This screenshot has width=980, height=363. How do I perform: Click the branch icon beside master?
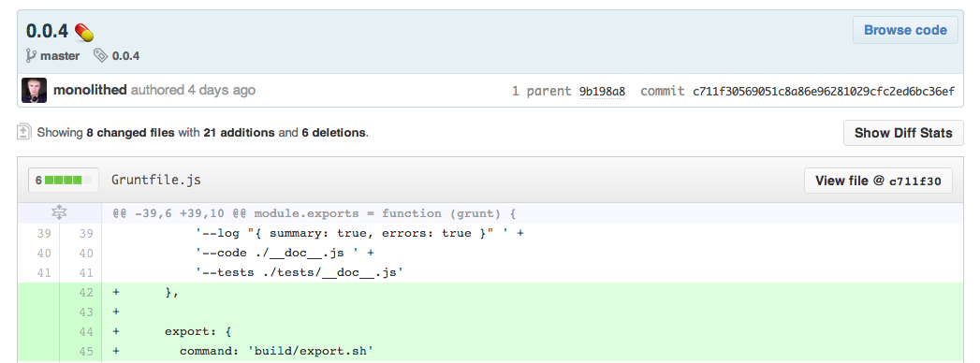[31, 55]
